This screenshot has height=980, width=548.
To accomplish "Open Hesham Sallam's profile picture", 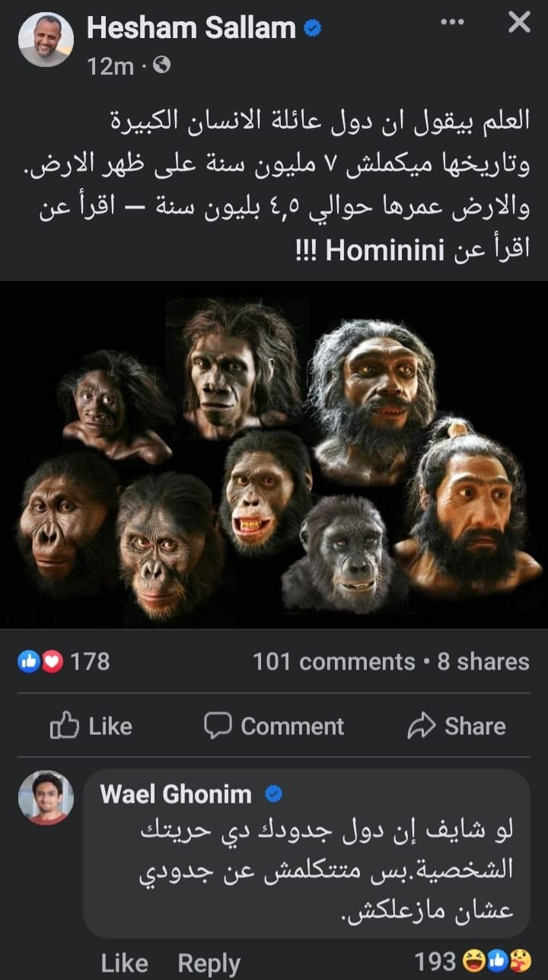I will point(46,40).
